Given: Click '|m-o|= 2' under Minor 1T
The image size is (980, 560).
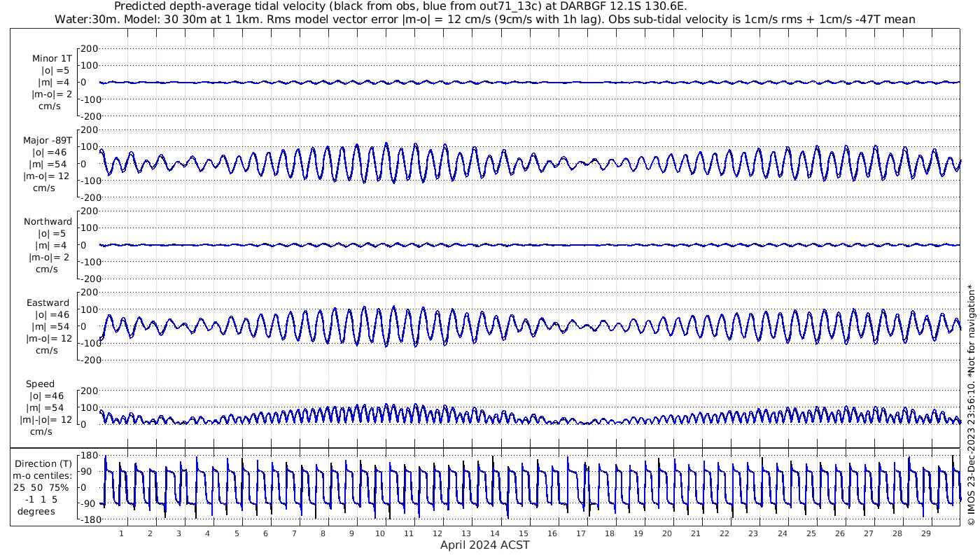Looking at the screenshot, I should (x=50, y=94).
